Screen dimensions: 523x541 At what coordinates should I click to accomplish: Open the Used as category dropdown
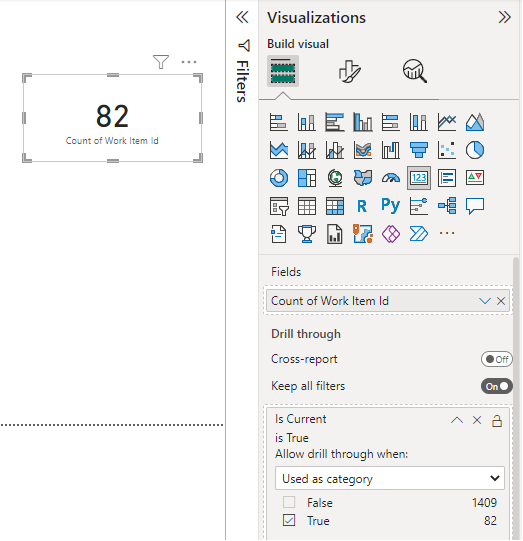[390, 478]
